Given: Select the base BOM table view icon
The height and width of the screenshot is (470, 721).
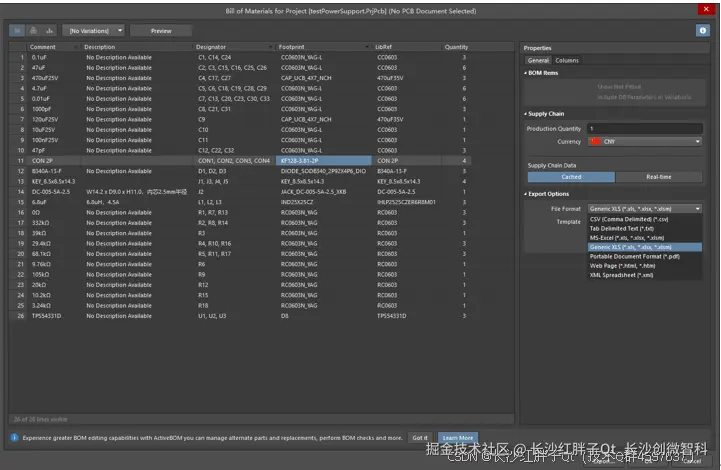Looking at the screenshot, I should coord(17,31).
